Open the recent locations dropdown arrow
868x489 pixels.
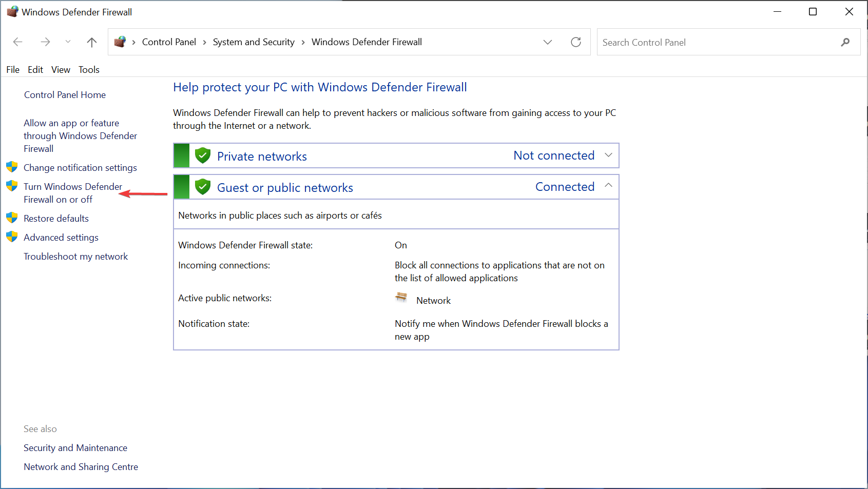(x=68, y=42)
